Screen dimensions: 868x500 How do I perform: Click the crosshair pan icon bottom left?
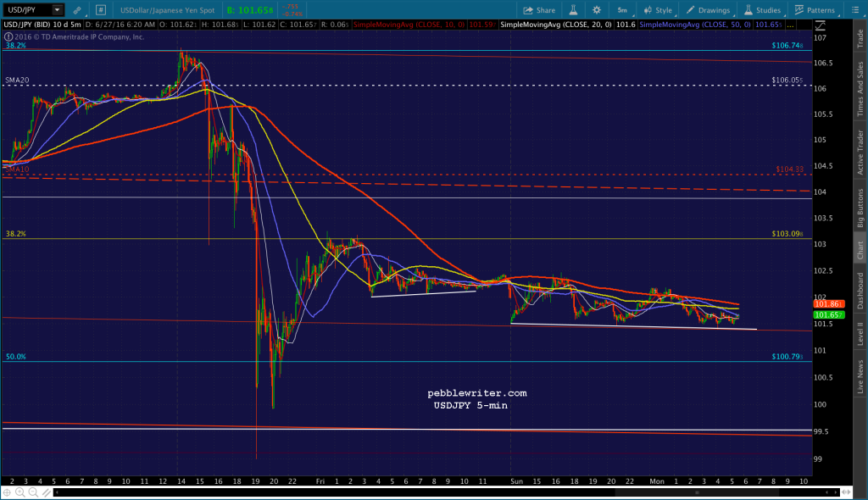(7, 492)
